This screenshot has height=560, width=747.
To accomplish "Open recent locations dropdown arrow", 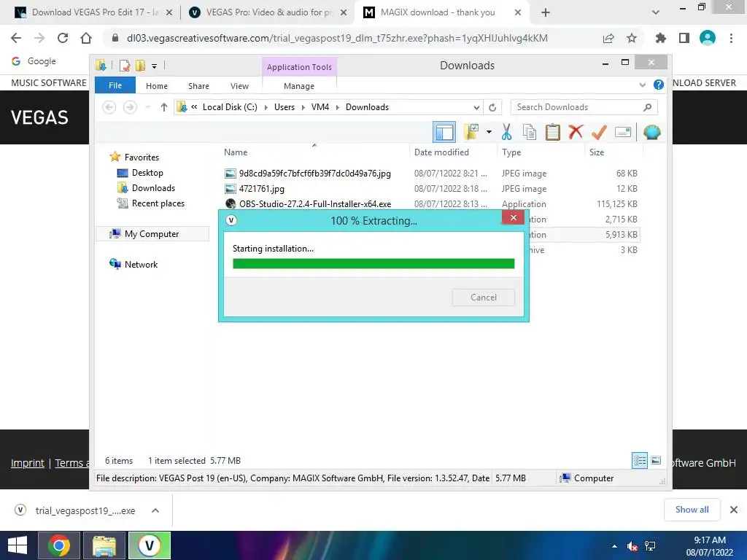I will 147,107.
